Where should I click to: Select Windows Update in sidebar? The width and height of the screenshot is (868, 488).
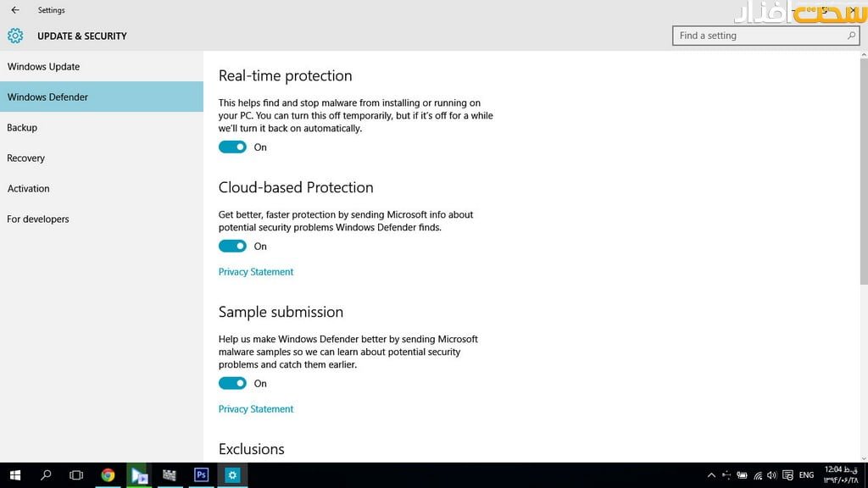click(x=43, y=67)
